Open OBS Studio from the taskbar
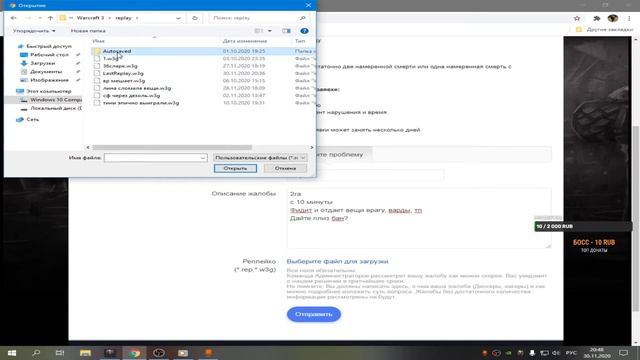Image resolution: width=640 pixels, height=360 pixels. [159, 353]
